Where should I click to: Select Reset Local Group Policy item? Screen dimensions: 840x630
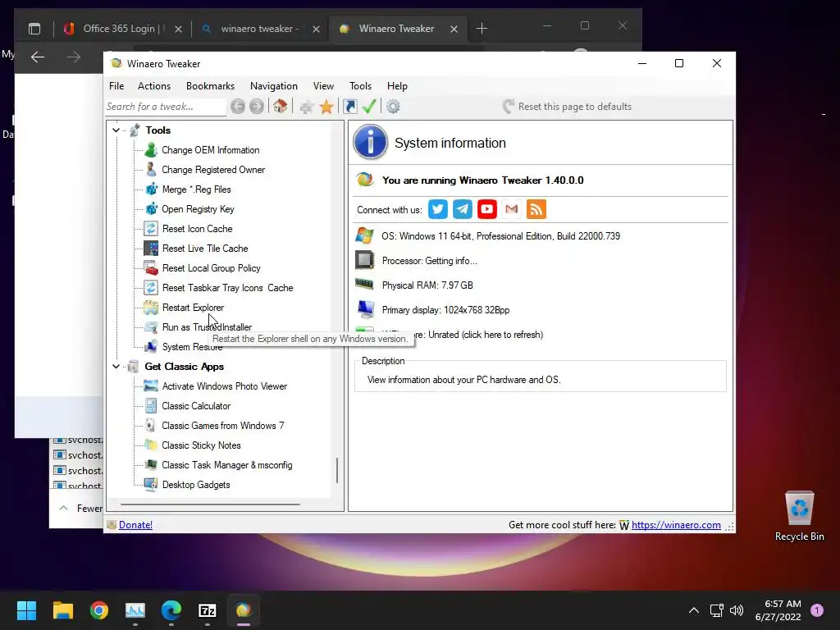pyautogui.click(x=211, y=268)
